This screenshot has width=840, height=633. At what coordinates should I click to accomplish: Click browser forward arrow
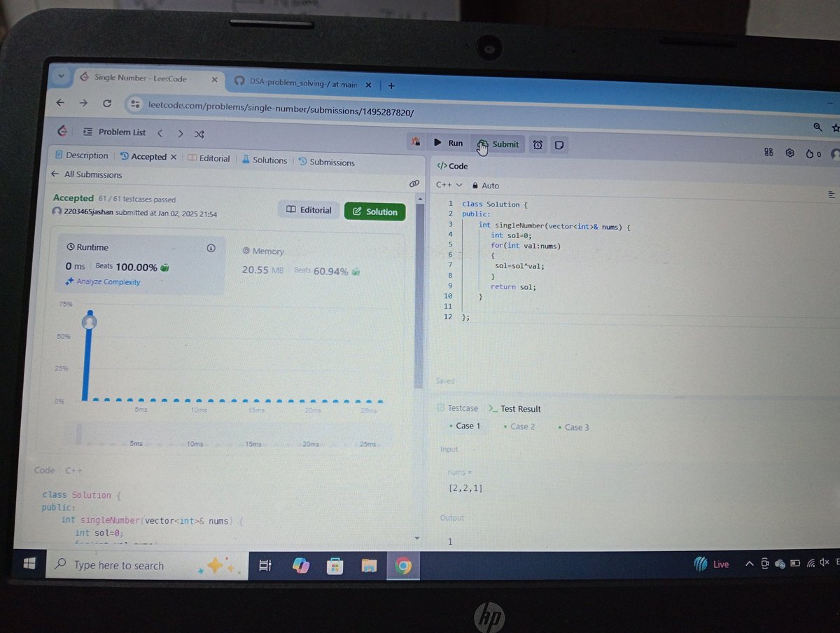click(x=83, y=102)
